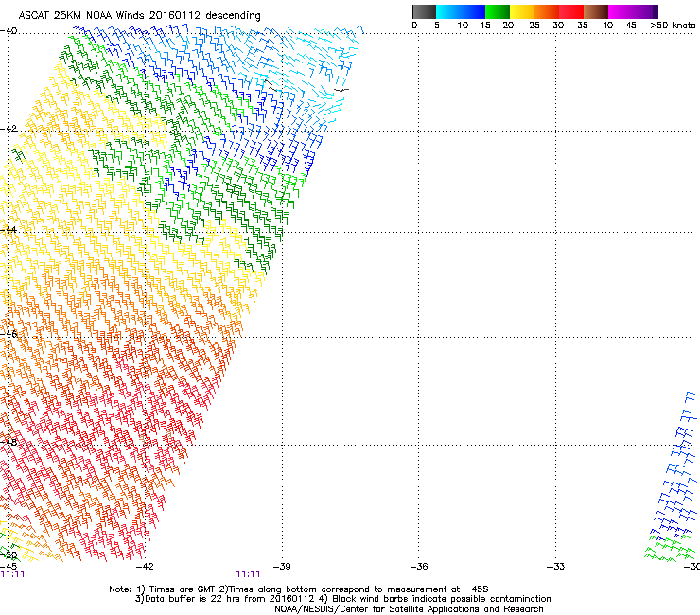Click the title text 'ASCAT 25KM NOAA Winds 20160112 descending'

(x=139, y=15)
